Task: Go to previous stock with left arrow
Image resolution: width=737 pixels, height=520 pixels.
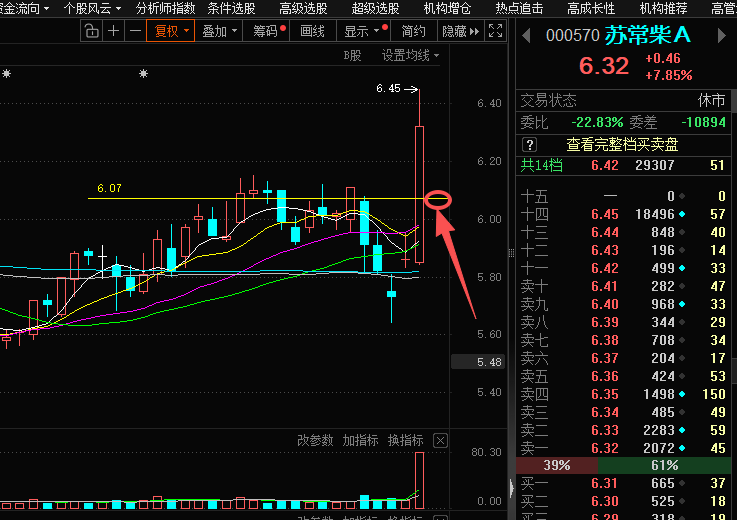Action: [x=526, y=36]
